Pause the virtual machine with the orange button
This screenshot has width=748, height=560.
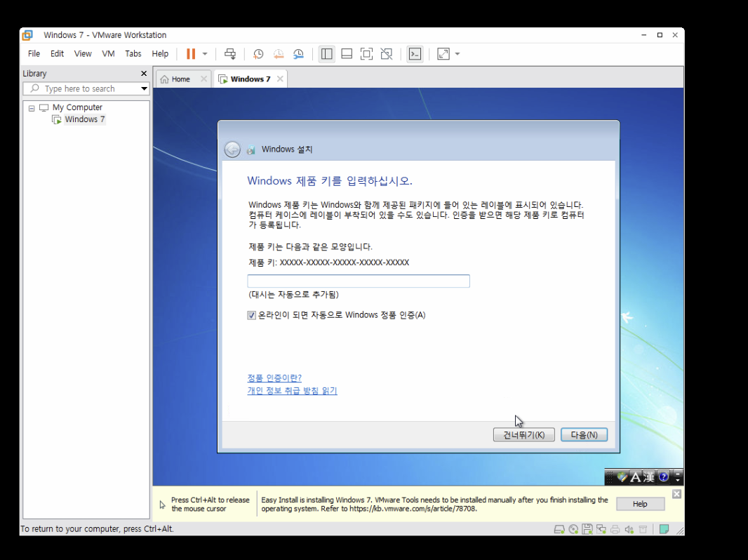click(x=191, y=54)
